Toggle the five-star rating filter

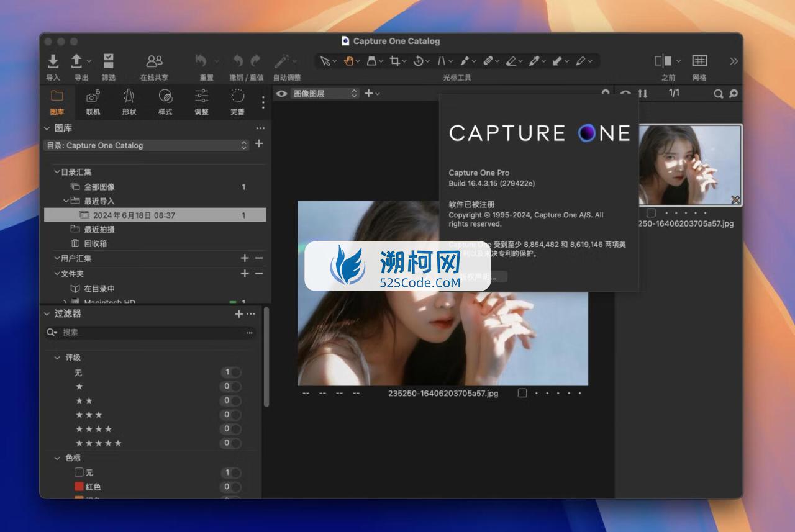[231, 443]
